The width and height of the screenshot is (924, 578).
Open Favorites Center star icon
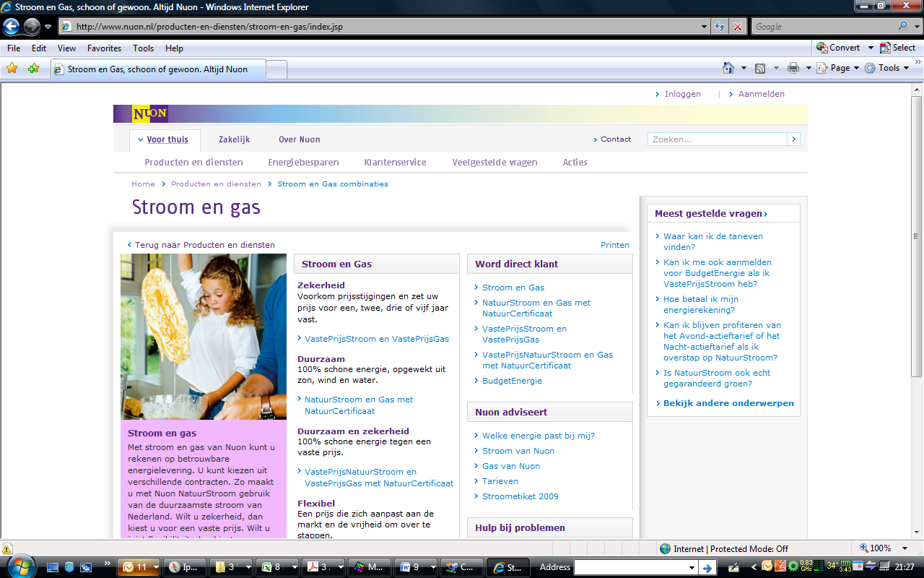click(x=12, y=68)
